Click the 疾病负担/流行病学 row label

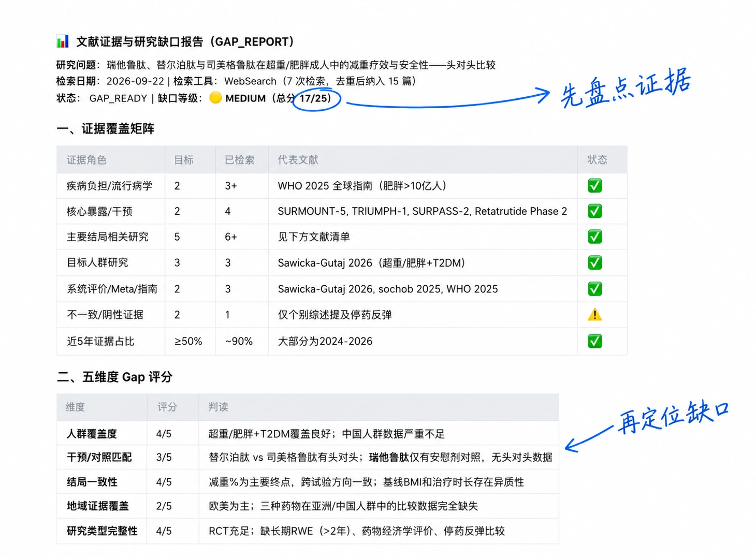[x=109, y=186]
